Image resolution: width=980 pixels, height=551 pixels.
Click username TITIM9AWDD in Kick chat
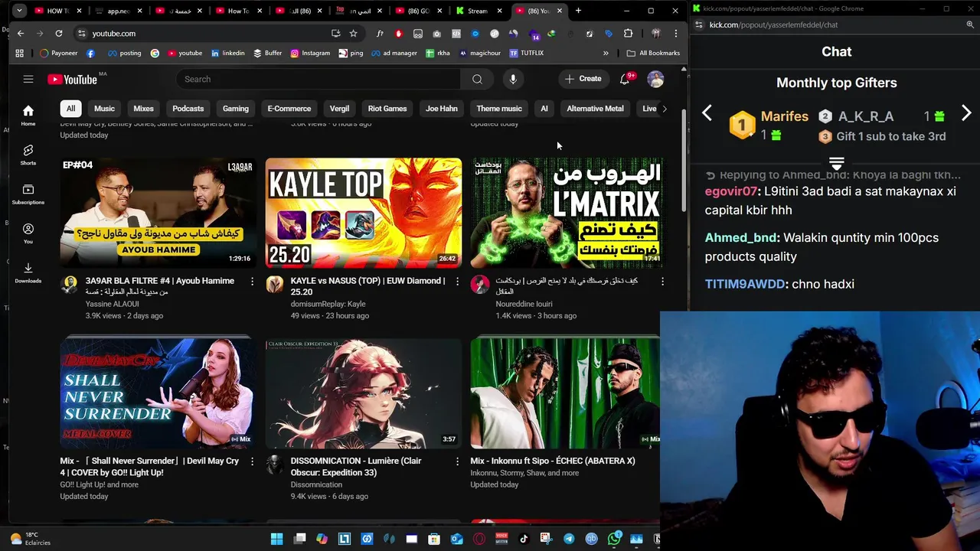tap(745, 284)
